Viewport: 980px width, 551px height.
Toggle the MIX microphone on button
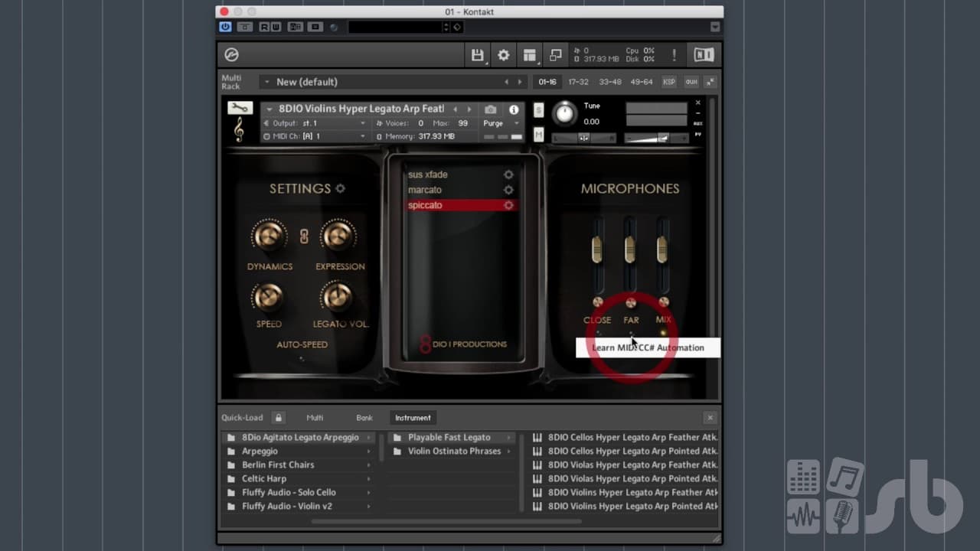click(664, 302)
